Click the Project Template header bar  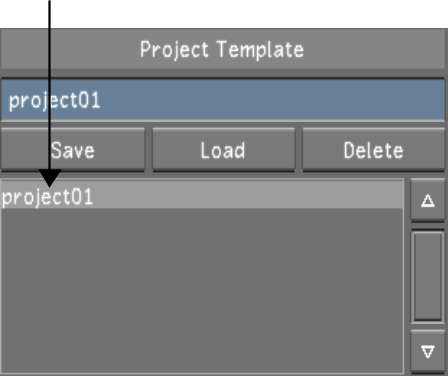click(x=223, y=49)
